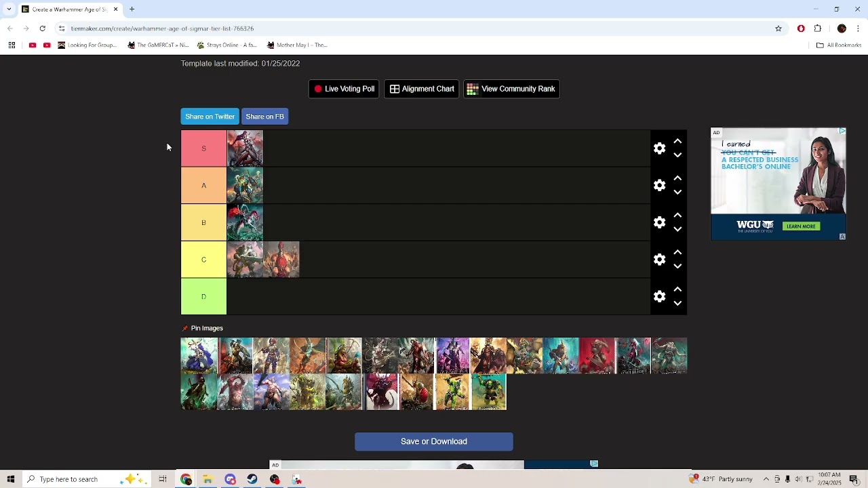Image resolution: width=868 pixels, height=488 pixels.
Task: Open browser extensions puzzle icon
Action: click(818, 28)
